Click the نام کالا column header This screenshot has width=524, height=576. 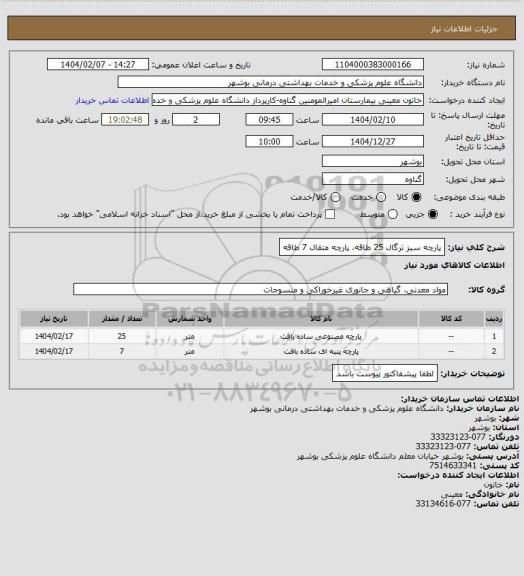(x=321, y=318)
